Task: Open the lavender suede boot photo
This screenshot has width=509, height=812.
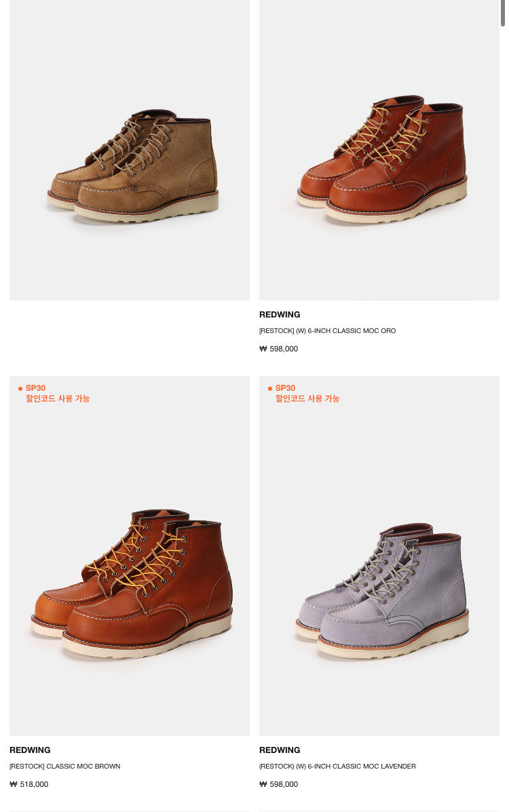Action: click(379, 556)
